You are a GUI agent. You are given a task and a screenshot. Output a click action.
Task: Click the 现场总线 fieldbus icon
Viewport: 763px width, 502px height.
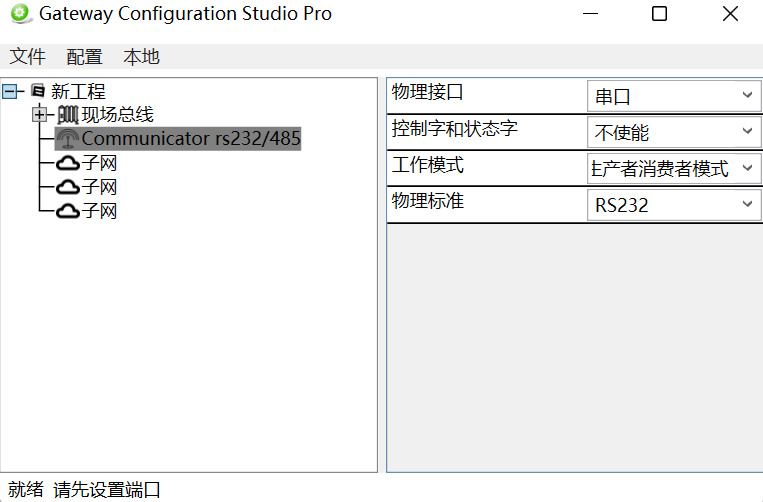point(67,115)
